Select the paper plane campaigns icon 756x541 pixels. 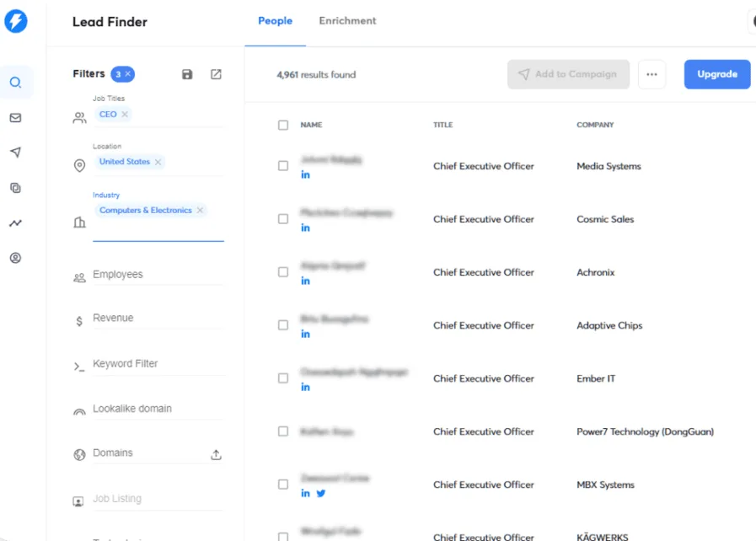coord(16,153)
